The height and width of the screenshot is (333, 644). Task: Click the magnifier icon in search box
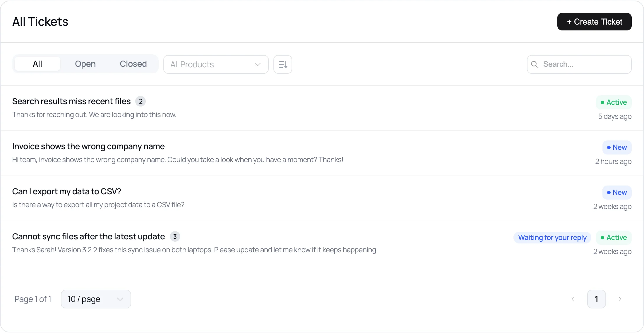coord(535,64)
